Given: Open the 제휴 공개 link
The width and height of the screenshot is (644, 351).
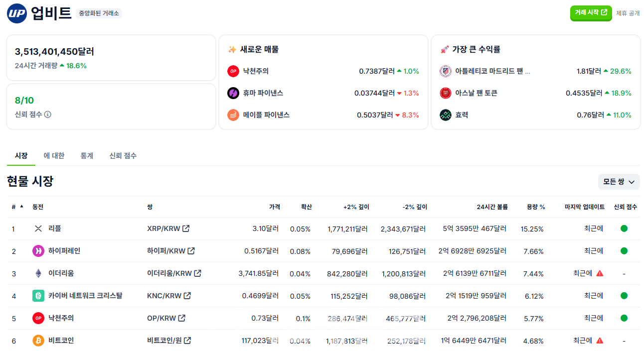Looking at the screenshot, I should pyautogui.click(x=627, y=13).
